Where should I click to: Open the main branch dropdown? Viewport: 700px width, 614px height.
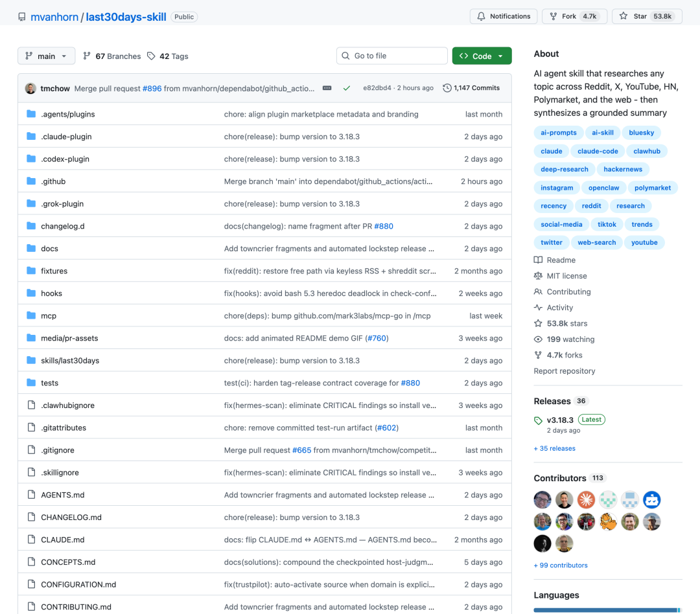[x=47, y=56]
